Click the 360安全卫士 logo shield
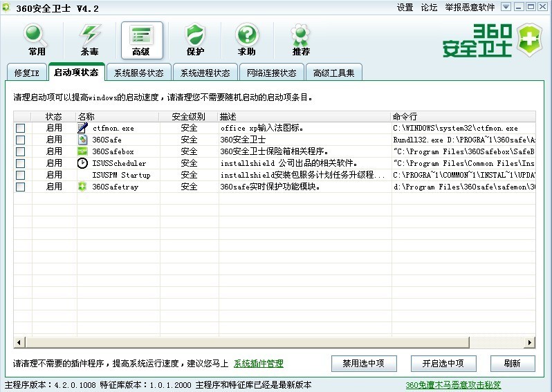Screen dimensions: 552x392 (529, 40)
